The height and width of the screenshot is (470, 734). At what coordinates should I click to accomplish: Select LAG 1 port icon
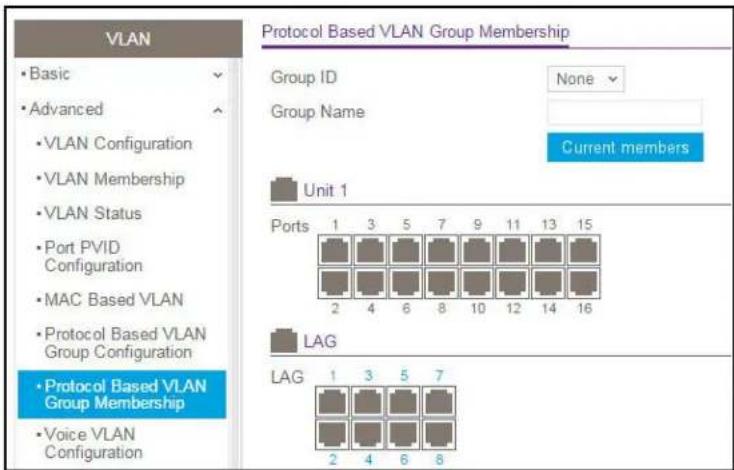[332, 401]
